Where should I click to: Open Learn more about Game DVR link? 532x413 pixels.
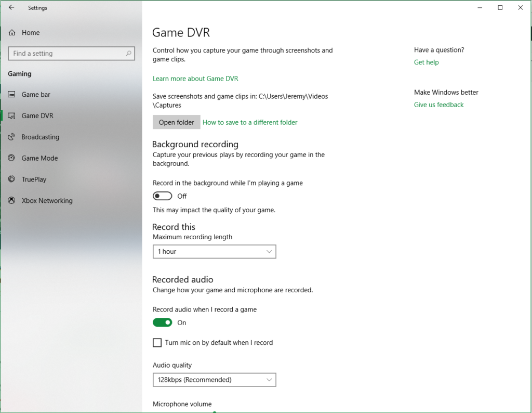click(195, 79)
